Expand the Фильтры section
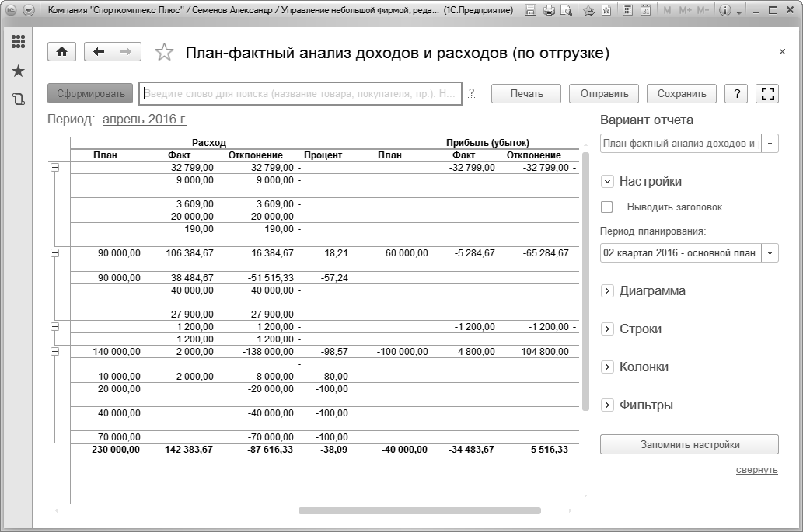Screen dimensions: 803x532 607,405
